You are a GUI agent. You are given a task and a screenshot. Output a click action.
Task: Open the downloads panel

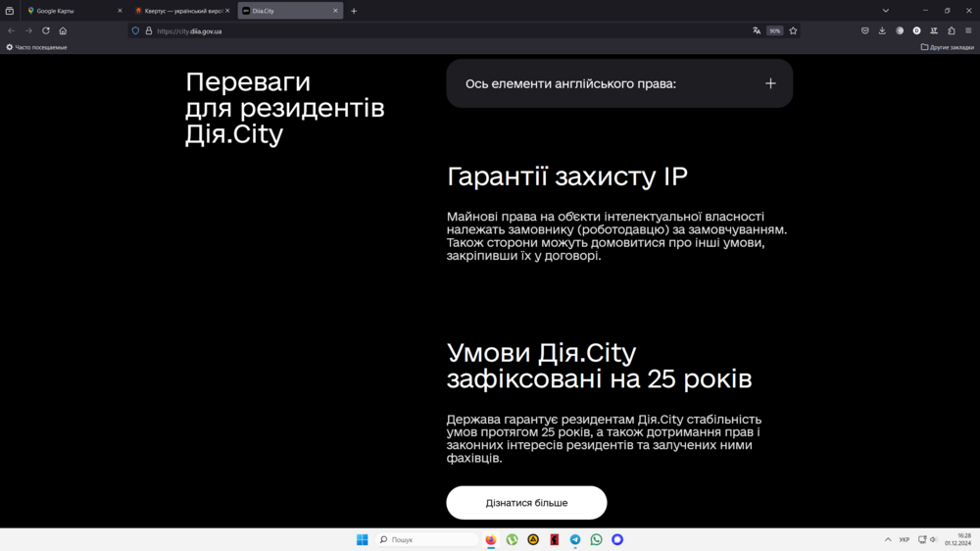click(883, 30)
